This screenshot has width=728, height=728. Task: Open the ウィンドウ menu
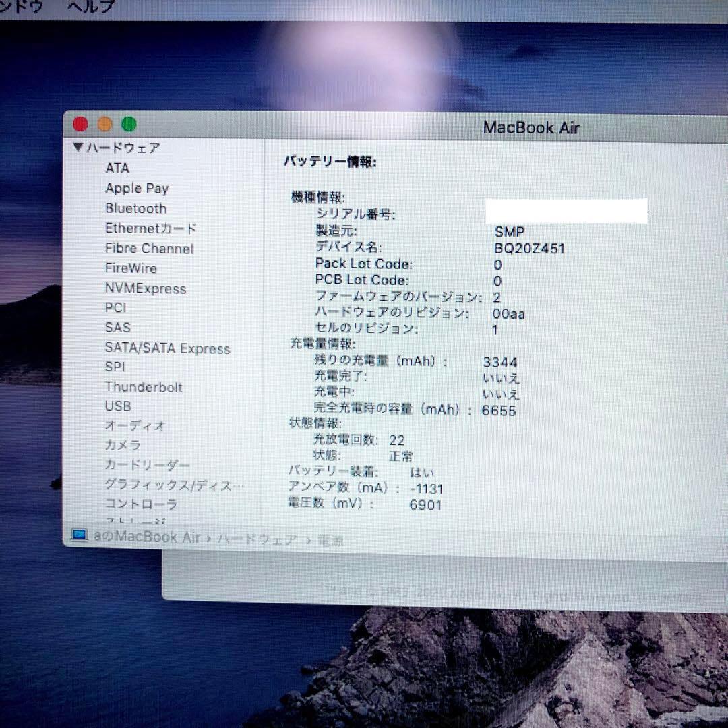(x=20, y=7)
